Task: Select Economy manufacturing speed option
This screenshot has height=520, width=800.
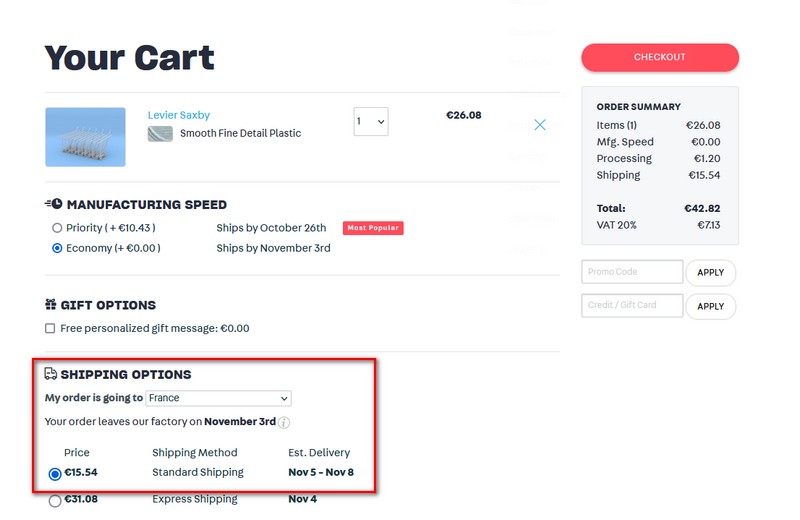Action: pyautogui.click(x=57, y=248)
